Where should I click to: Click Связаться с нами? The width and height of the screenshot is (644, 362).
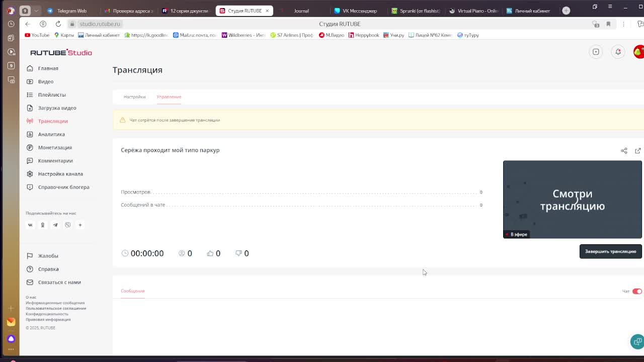tap(59, 282)
